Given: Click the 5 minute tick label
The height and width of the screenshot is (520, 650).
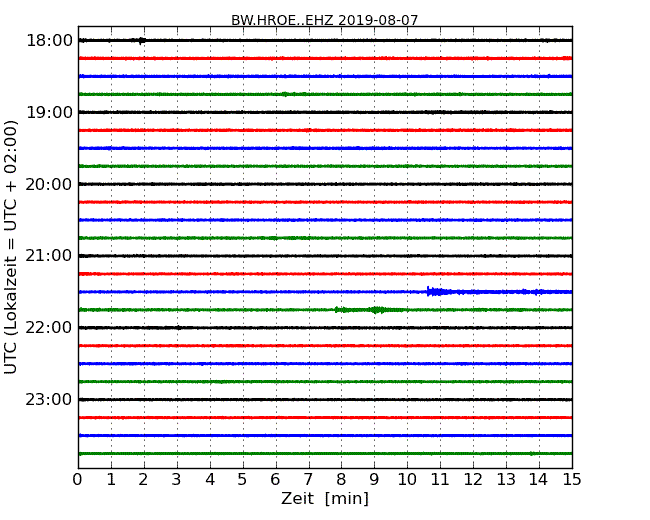Looking at the screenshot, I should (x=243, y=480).
